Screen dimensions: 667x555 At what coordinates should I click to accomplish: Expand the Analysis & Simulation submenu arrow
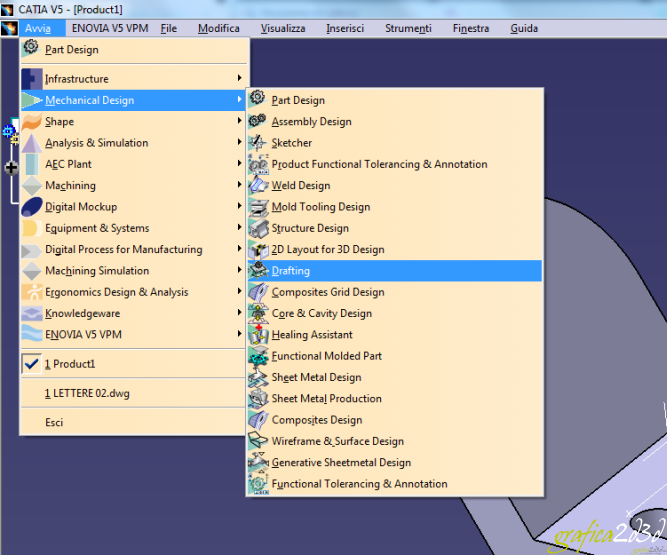pos(239,142)
